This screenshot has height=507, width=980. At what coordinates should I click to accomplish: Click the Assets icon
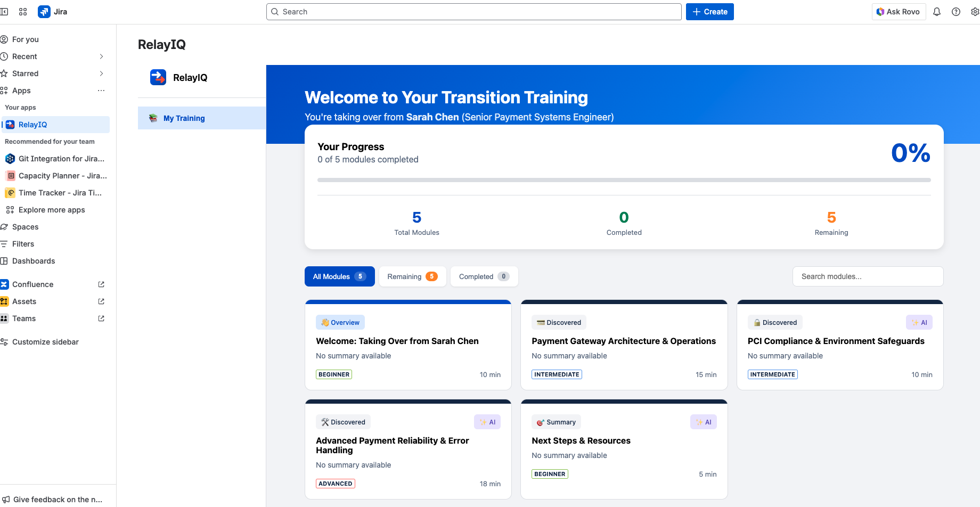tap(4, 301)
